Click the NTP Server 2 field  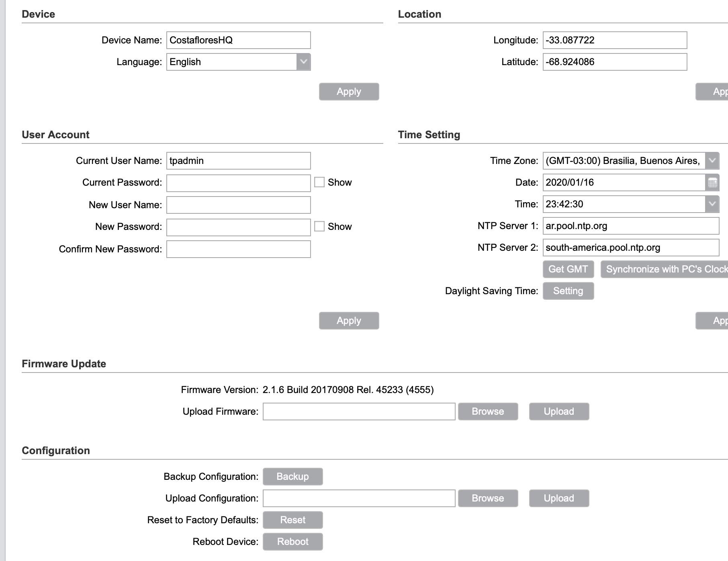coord(631,248)
